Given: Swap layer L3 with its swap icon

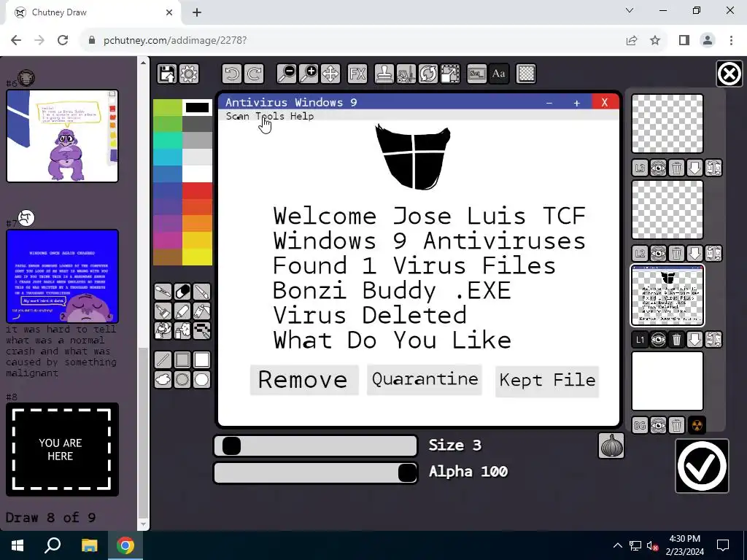Looking at the screenshot, I should (713, 168).
